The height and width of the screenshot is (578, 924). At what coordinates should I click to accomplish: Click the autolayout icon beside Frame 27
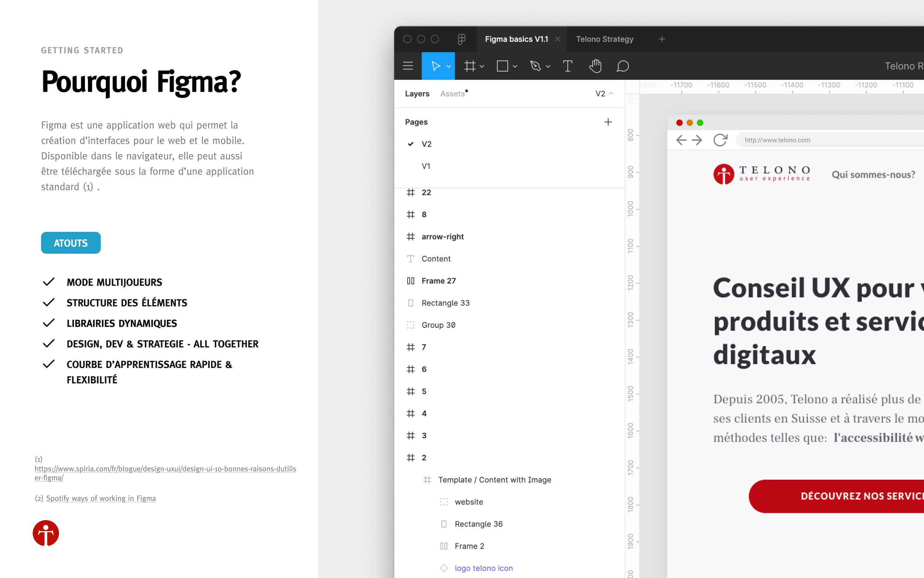(x=410, y=281)
